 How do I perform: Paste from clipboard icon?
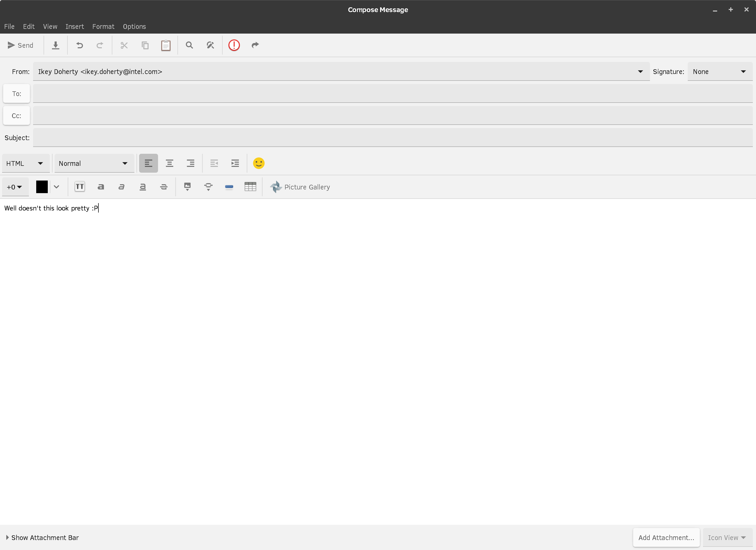(x=166, y=45)
